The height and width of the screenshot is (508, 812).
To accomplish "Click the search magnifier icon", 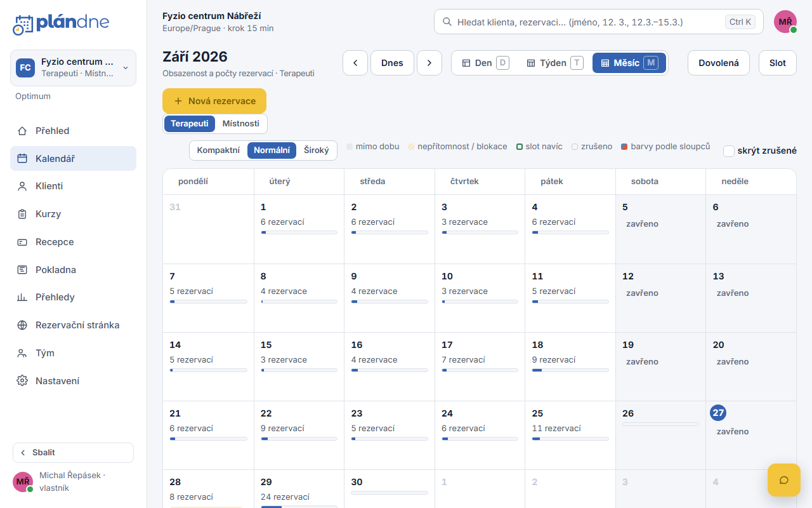I will pos(447,22).
